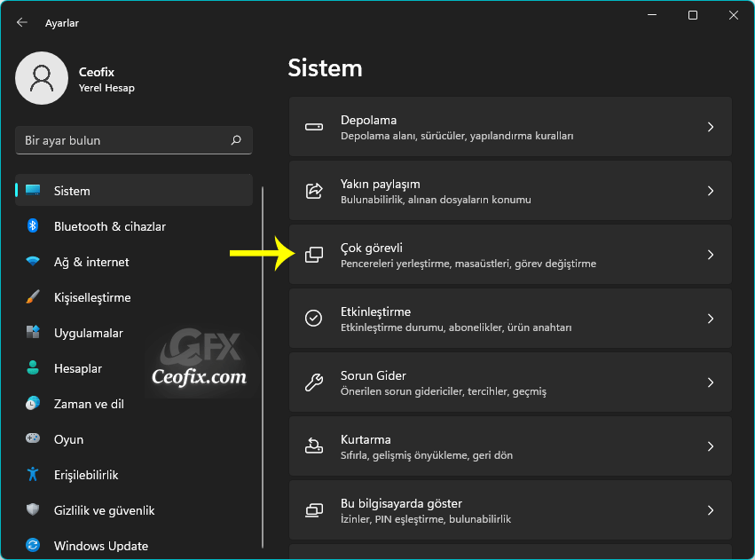This screenshot has height=560, width=755.
Task: Click the Sorun Gider wrench icon
Action: pos(314,383)
